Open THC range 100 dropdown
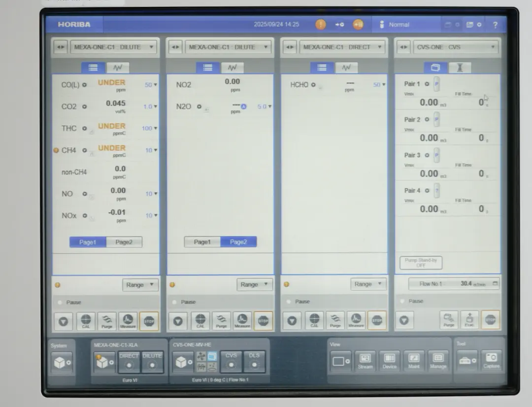The width and height of the screenshot is (532, 407). 149,128
